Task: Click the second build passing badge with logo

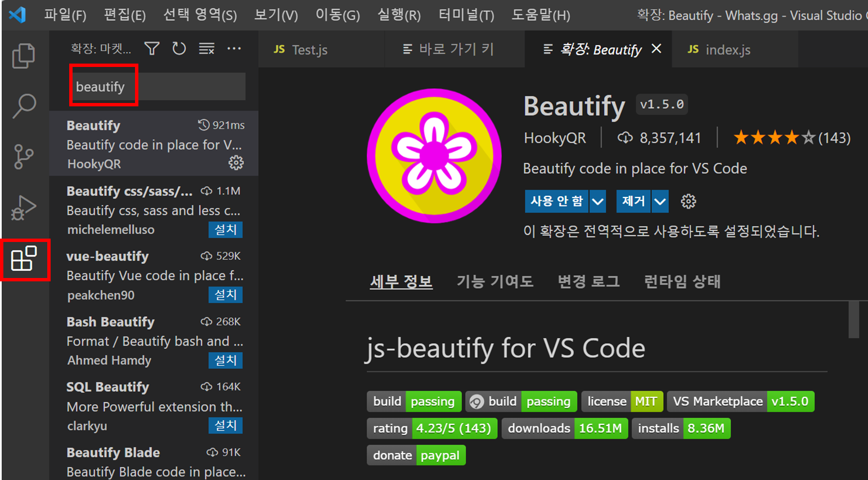Action: pyautogui.click(x=521, y=401)
